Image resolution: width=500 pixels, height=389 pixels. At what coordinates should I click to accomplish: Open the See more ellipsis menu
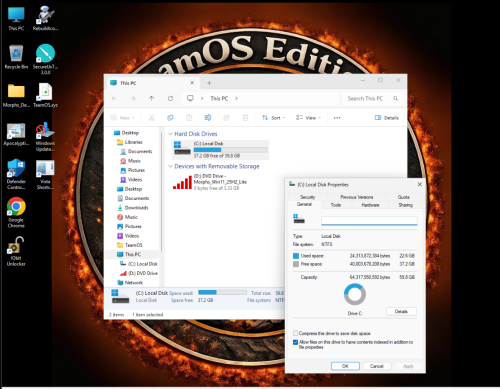coord(337,118)
